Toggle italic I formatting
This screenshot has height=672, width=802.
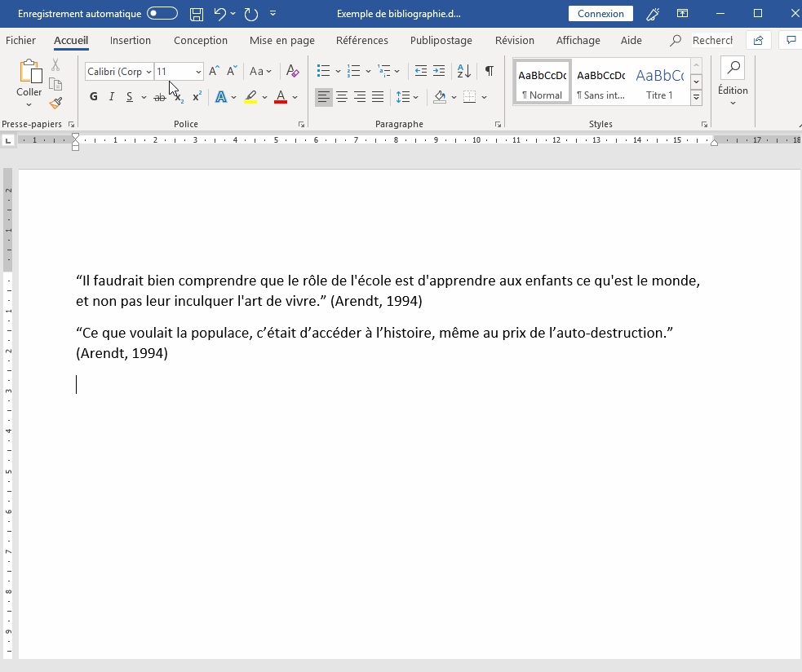pyautogui.click(x=112, y=97)
